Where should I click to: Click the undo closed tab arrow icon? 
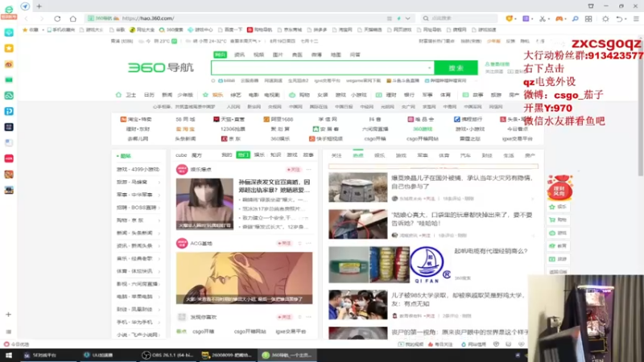click(x=619, y=19)
